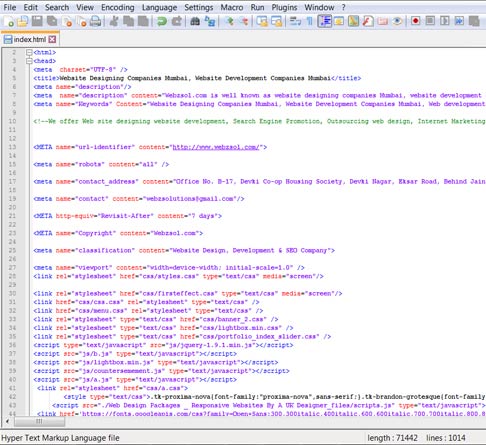Viewport: 486px width, 445px height.
Task: Collapse the <html> fold on line 2
Action: [29, 52]
